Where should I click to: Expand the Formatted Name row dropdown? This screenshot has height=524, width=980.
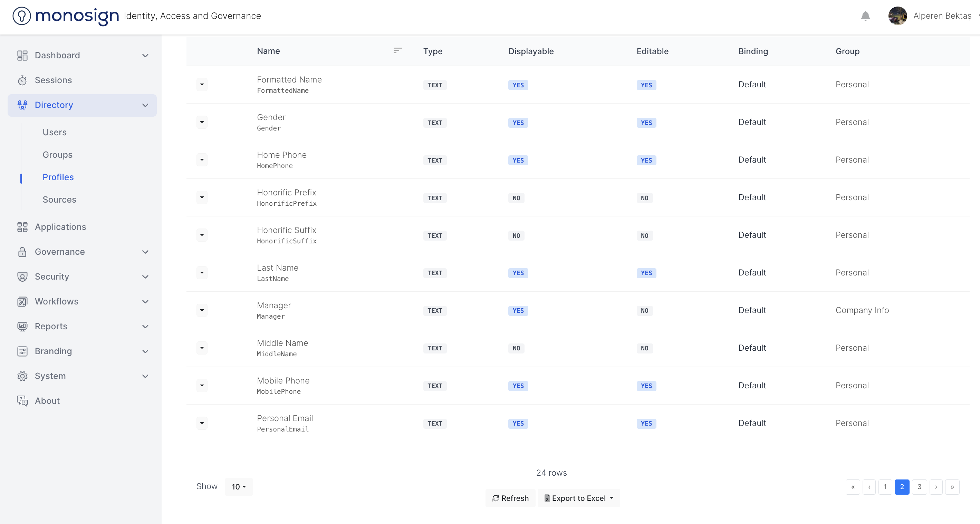point(202,85)
